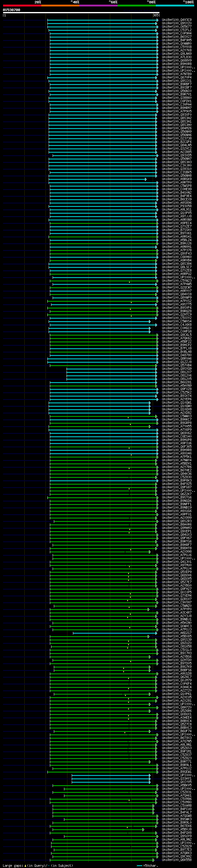Select the UniRef100_Q10QV8 label
This screenshot has width=197, height=868.
click(176, 410)
